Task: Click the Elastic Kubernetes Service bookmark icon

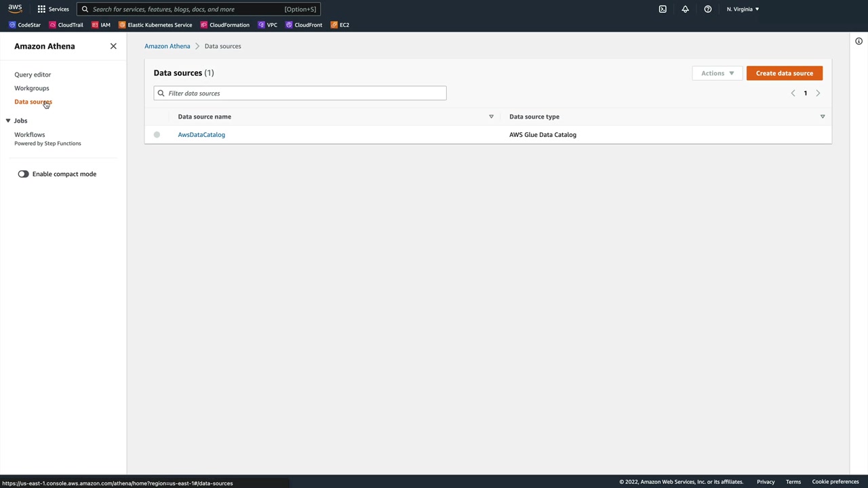Action: coord(122,25)
